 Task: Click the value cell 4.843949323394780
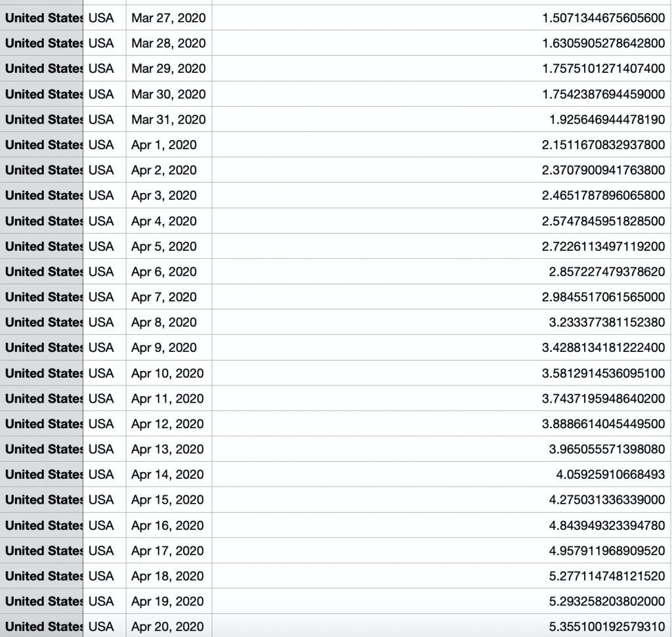[606, 525]
